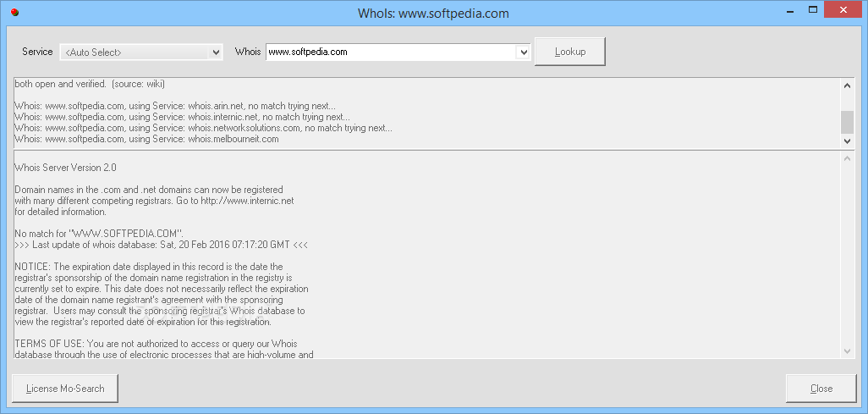Image resolution: width=868 pixels, height=414 pixels.
Task: Click the line mentioning whois.networksolutions.com
Action: coord(203,128)
